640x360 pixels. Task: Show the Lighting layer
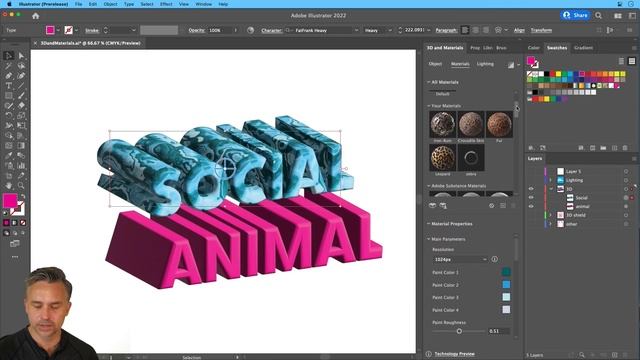tap(531, 180)
